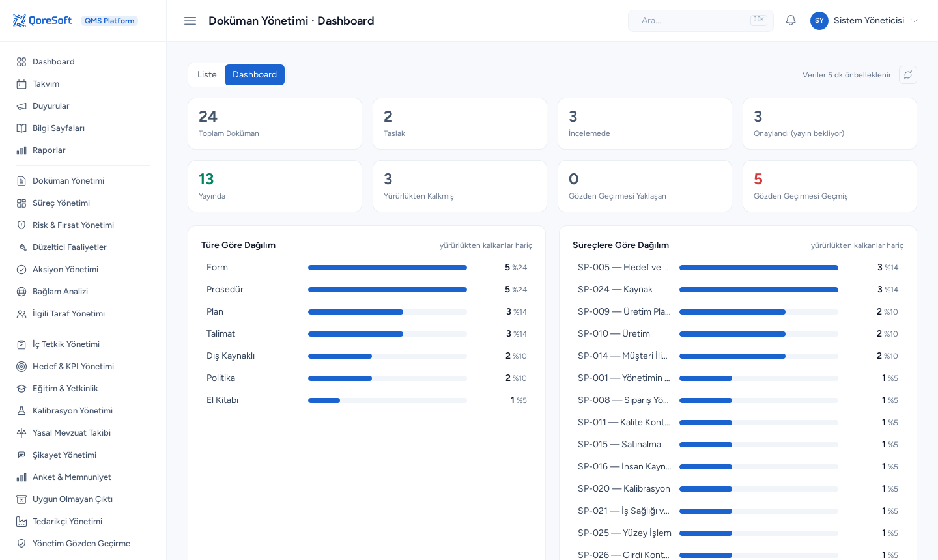Click the Ara search field
Viewport: 938px width, 560px height.
[701, 21]
